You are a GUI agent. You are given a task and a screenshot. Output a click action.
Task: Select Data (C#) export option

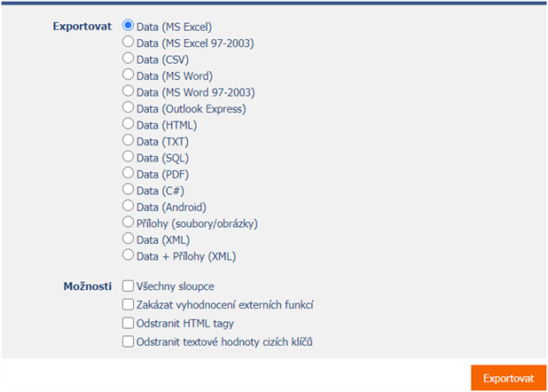click(x=128, y=190)
